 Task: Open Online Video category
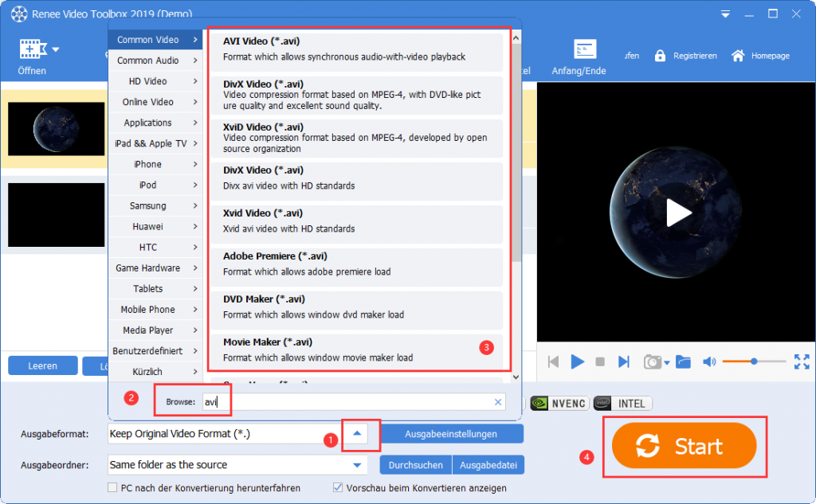tap(155, 102)
